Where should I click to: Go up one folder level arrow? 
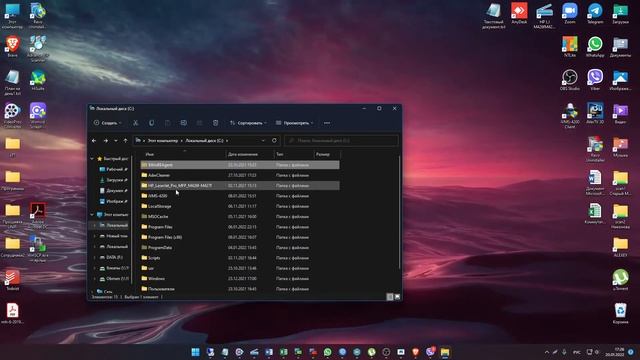click(x=125, y=140)
